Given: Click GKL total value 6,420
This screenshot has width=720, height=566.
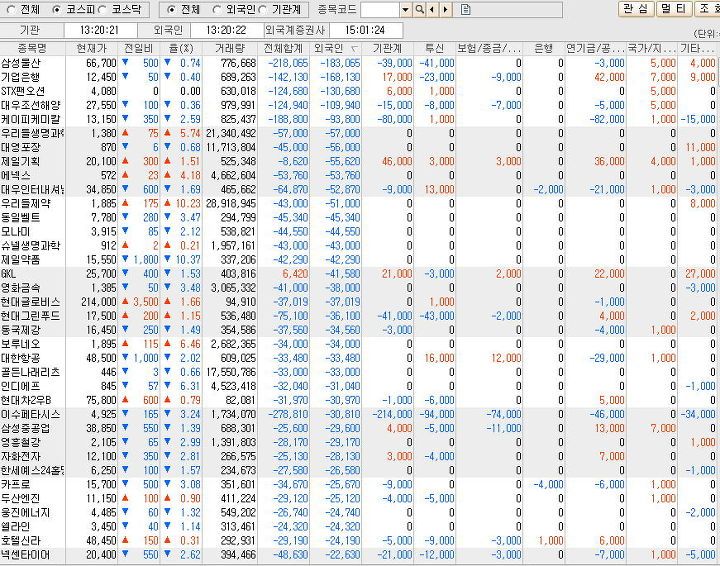Looking at the screenshot, I should [295, 274].
